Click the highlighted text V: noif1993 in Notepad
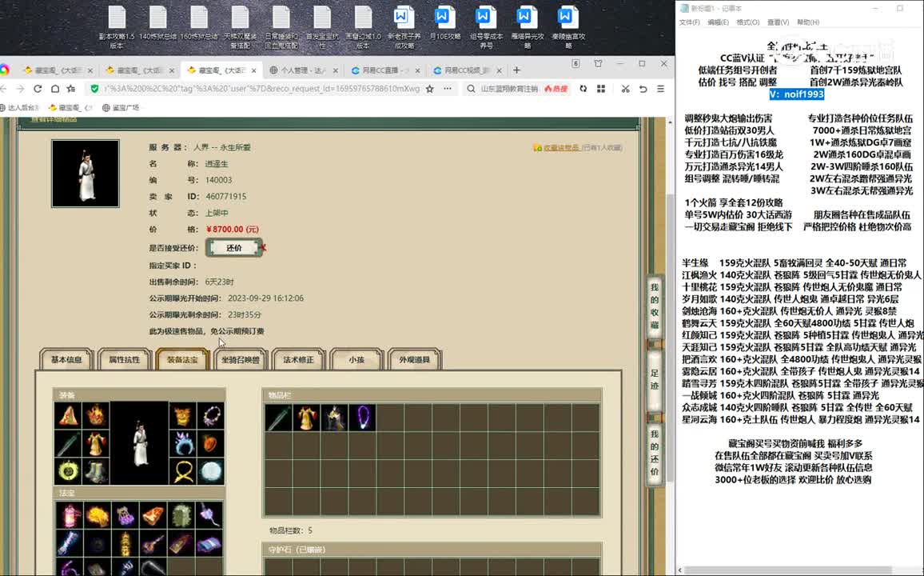Viewport: 924px width, 576px height. (x=796, y=94)
